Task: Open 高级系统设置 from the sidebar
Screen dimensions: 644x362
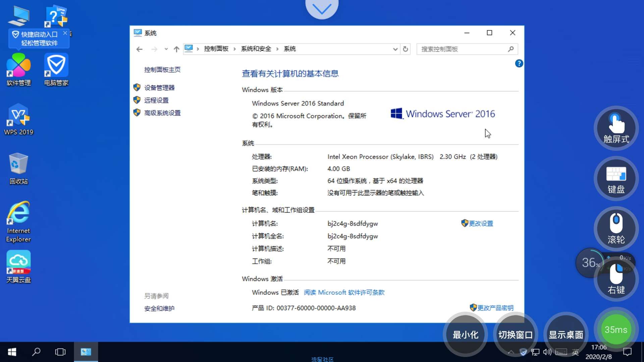Action: (x=162, y=113)
